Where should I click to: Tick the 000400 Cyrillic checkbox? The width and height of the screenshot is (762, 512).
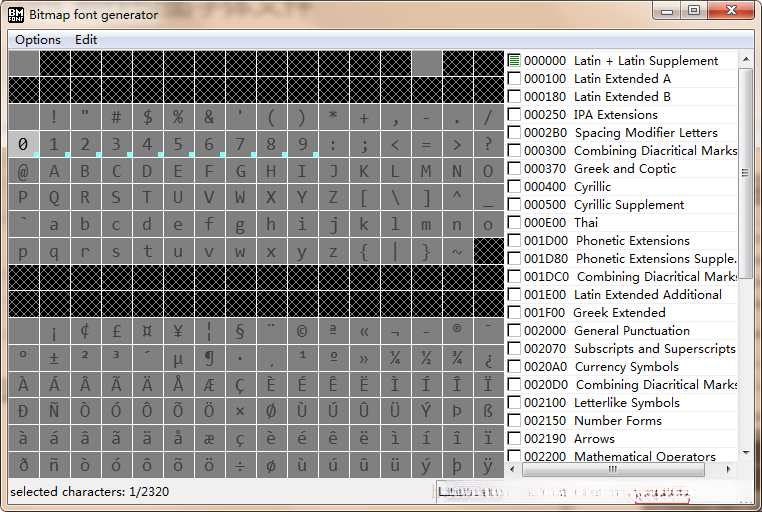[x=514, y=187]
